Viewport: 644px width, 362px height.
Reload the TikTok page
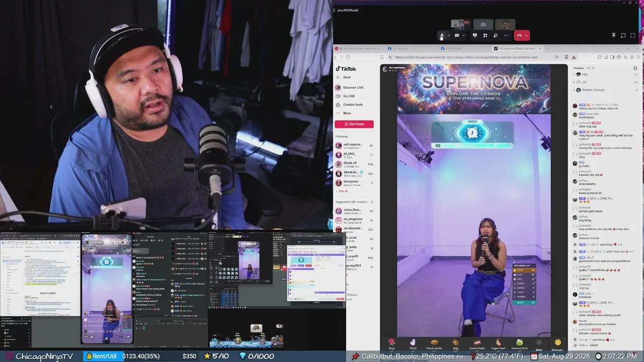(x=348, y=57)
